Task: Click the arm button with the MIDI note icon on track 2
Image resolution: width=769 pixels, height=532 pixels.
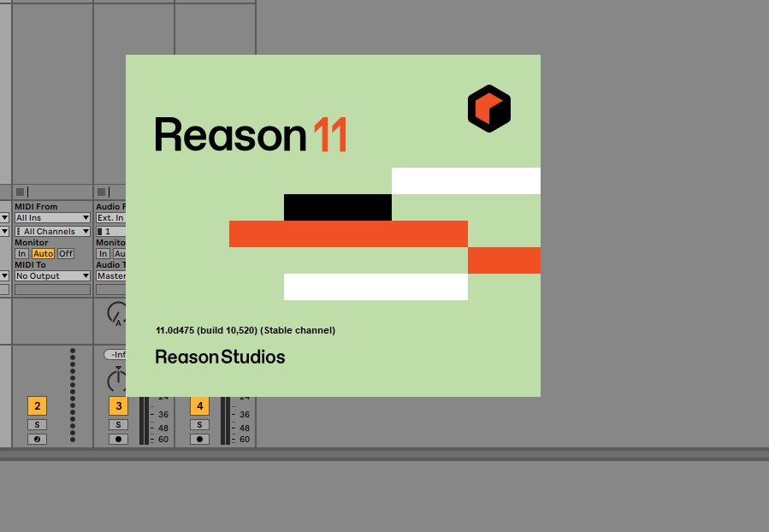Action: [38, 439]
